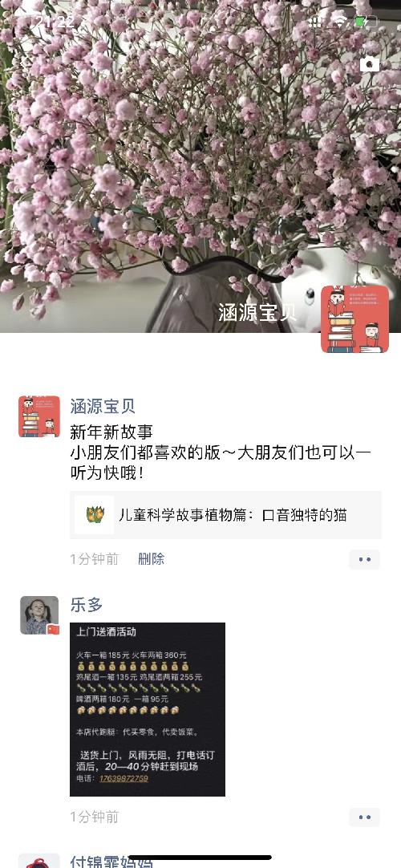Image resolution: width=401 pixels, height=868 pixels.
Task: Delete the post via 删除 link
Action: (x=151, y=559)
